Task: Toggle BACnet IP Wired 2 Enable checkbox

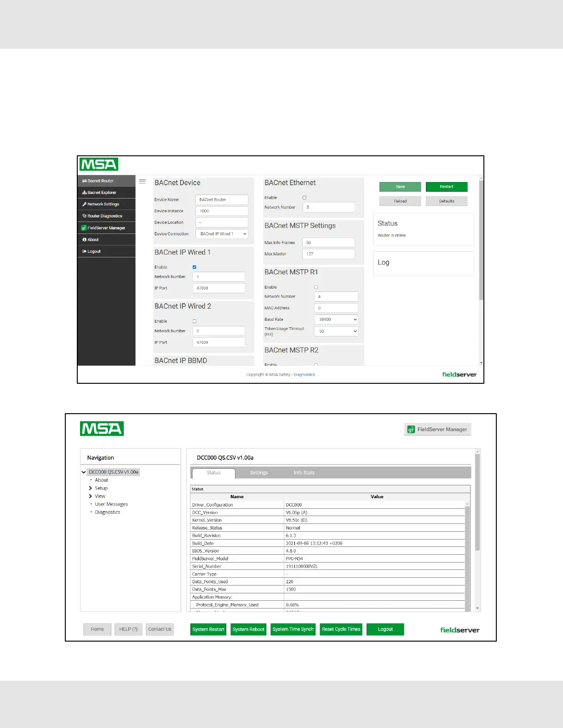Action: click(x=195, y=321)
